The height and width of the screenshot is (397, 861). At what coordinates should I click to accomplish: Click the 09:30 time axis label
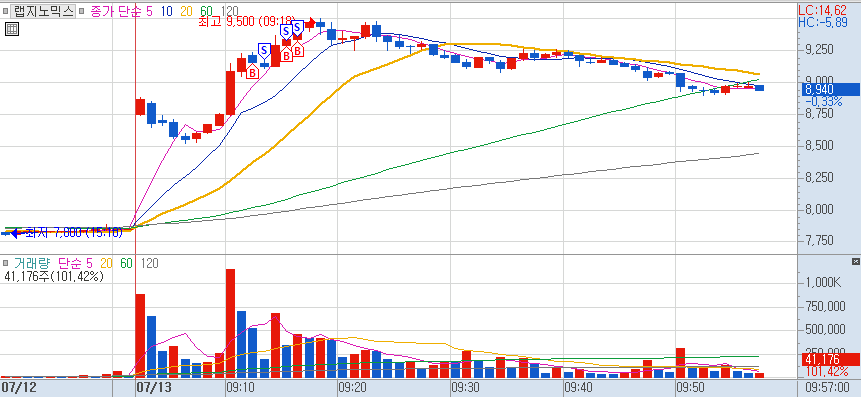click(x=466, y=388)
